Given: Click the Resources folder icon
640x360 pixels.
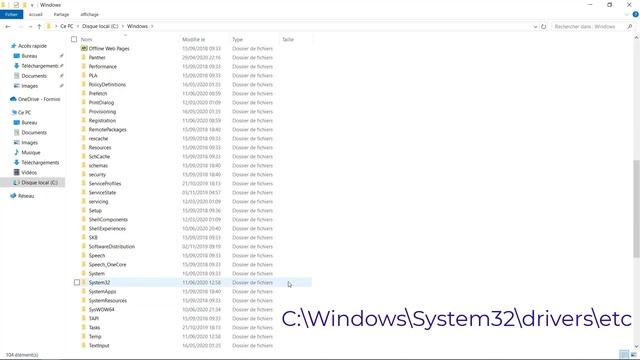Looking at the screenshot, I should (84, 147).
